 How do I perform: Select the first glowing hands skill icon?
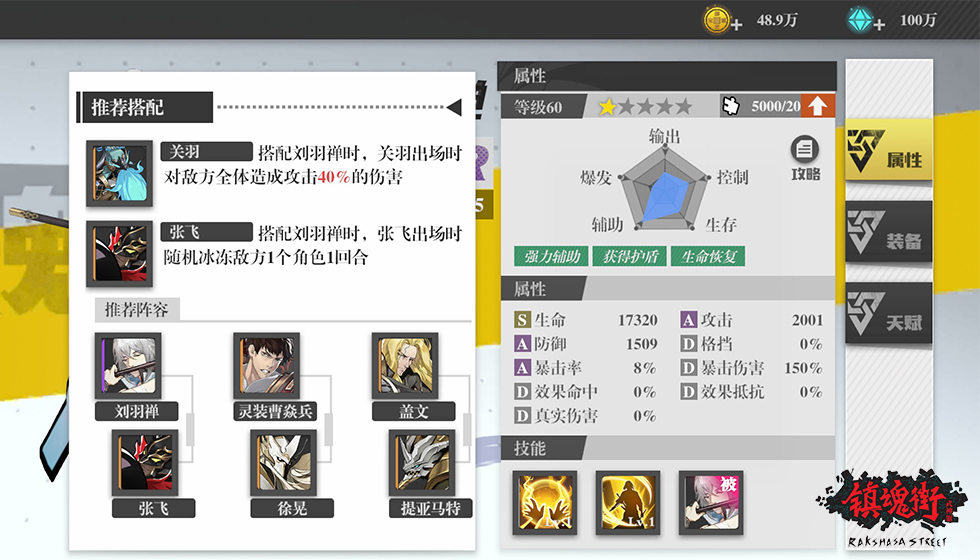click(x=544, y=502)
